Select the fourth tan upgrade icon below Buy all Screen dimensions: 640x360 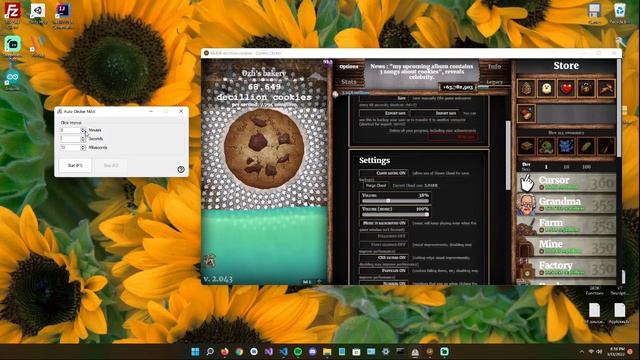point(587,146)
